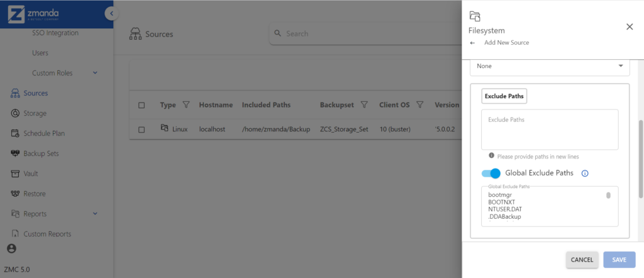644x278 pixels.
Task: Click the ZMC 5.0 version text
Action: [x=17, y=270]
